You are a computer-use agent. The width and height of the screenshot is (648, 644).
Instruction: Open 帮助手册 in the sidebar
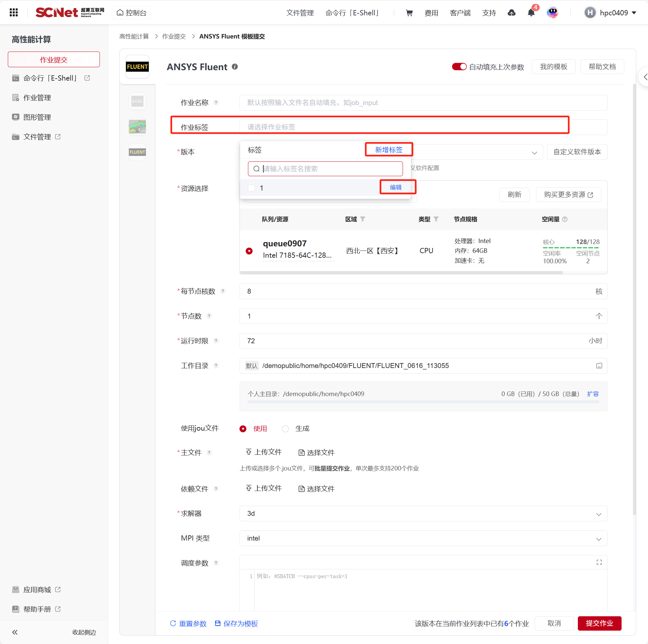(37, 609)
